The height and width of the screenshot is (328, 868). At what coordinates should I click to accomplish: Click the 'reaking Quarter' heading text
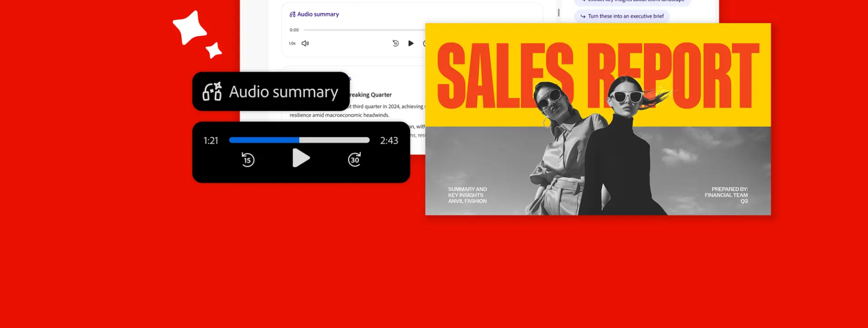370,95
